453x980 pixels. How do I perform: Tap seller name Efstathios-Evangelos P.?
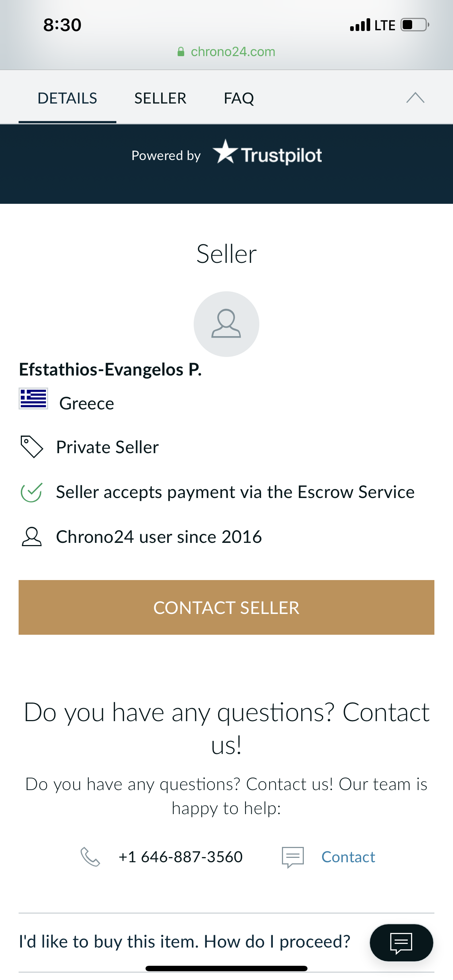tap(111, 369)
